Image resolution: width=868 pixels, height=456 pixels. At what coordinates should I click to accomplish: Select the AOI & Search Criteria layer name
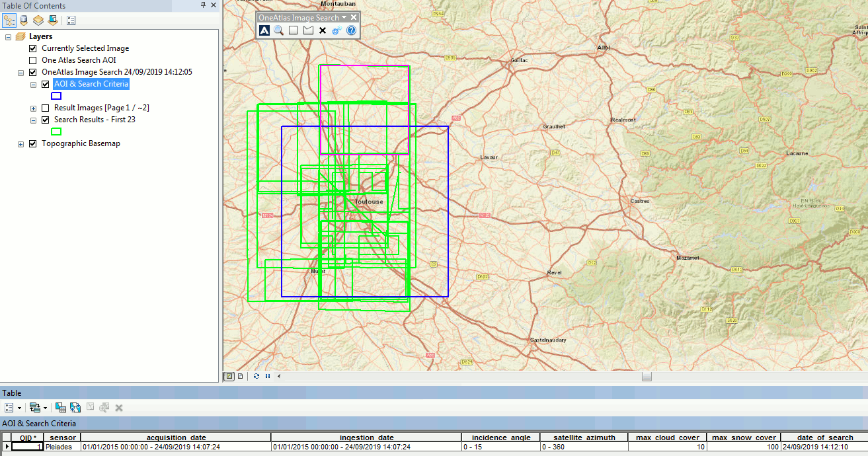coord(91,84)
